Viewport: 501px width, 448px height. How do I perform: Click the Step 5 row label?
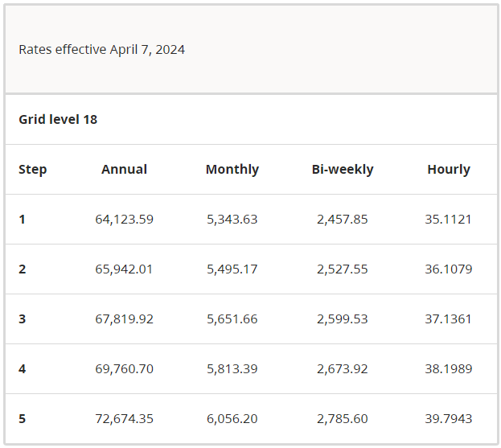(23, 419)
